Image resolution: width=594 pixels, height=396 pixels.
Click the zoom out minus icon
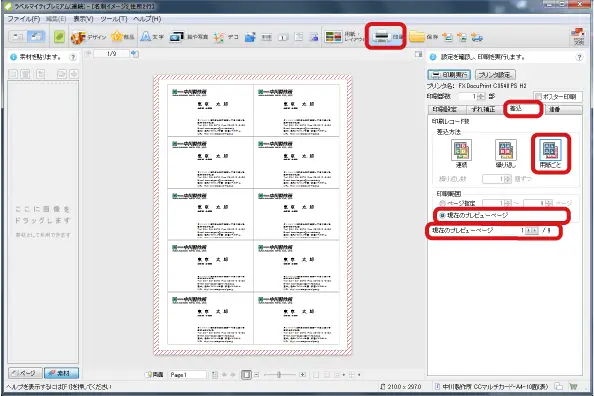pyautogui.click(x=256, y=375)
